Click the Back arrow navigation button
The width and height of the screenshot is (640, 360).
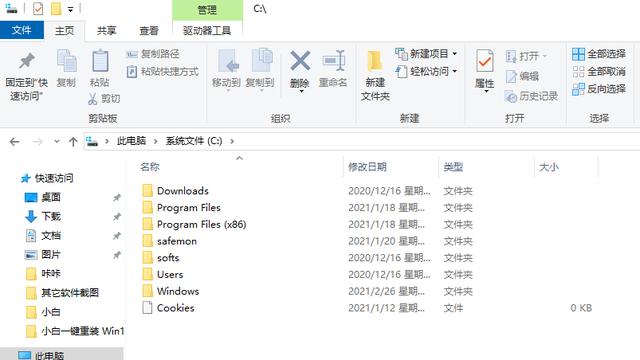click(15, 142)
